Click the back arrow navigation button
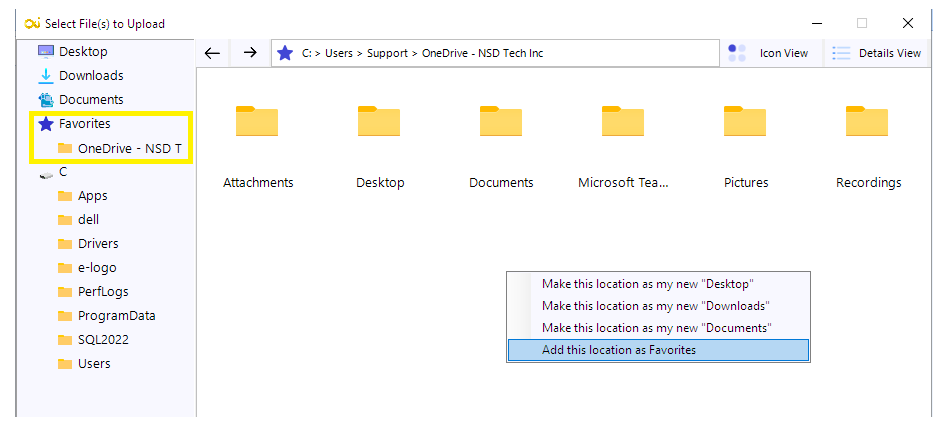Image resolution: width=937 pixels, height=423 pixels. point(212,53)
